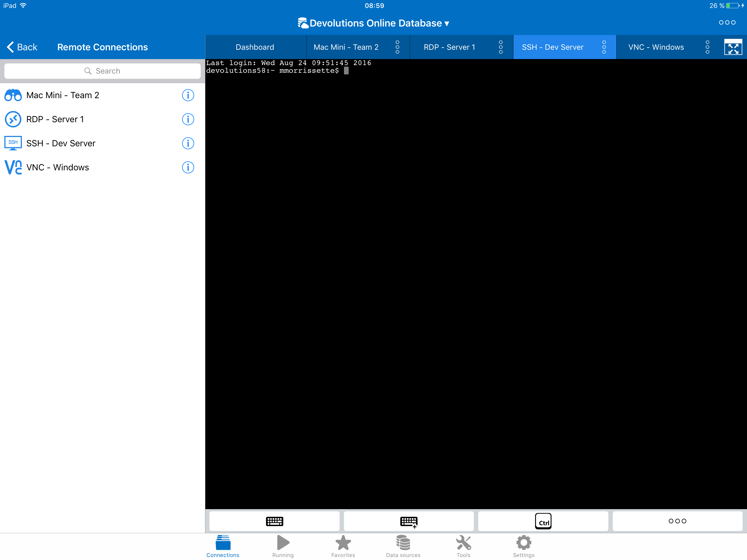This screenshot has width=747, height=560.
Task: Open the extended keyboard with plus
Action: (x=408, y=521)
